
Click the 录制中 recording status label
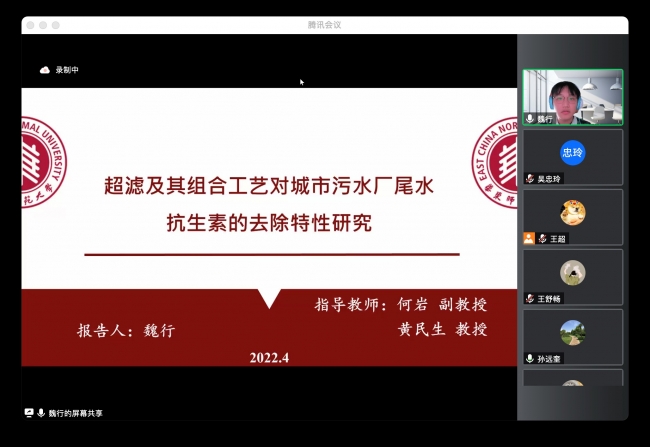[x=67, y=70]
